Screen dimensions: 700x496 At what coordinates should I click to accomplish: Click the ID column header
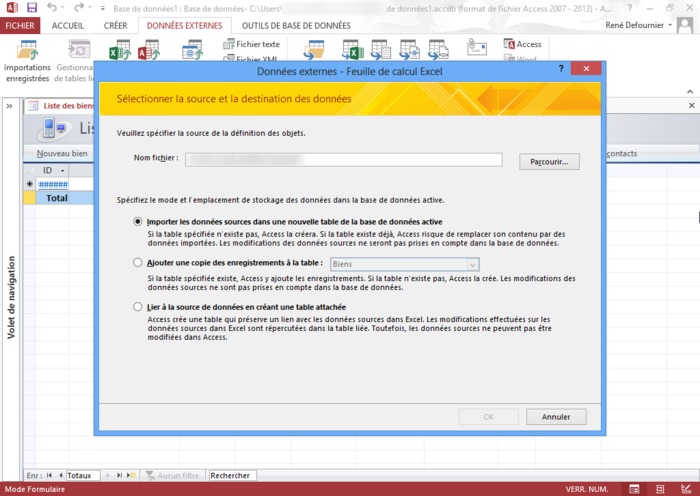(47, 171)
